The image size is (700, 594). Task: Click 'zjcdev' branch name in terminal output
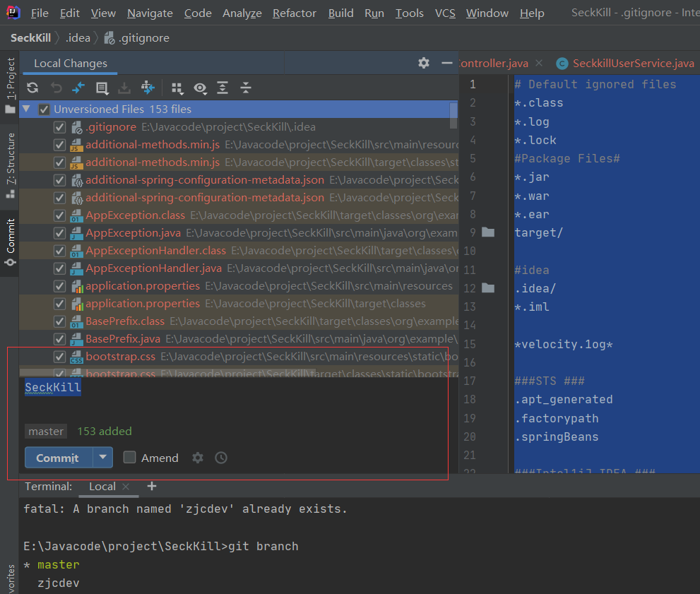point(58,583)
